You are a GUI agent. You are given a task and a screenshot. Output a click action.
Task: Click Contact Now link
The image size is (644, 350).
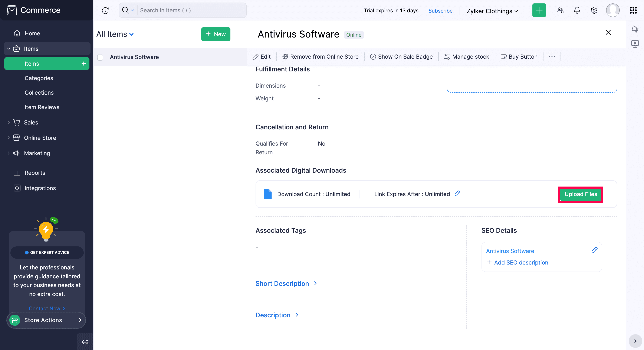(47, 308)
